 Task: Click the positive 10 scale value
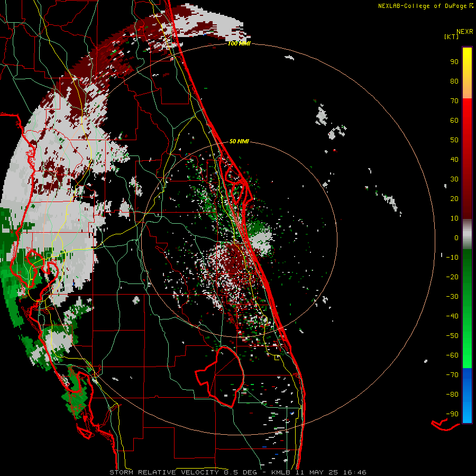[x=454, y=218]
